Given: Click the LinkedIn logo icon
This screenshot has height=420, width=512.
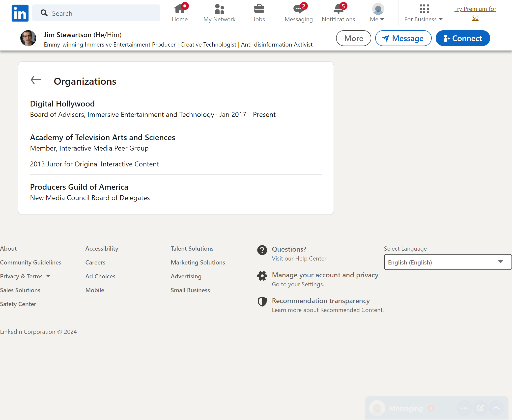Looking at the screenshot, I should pos(20,13).
